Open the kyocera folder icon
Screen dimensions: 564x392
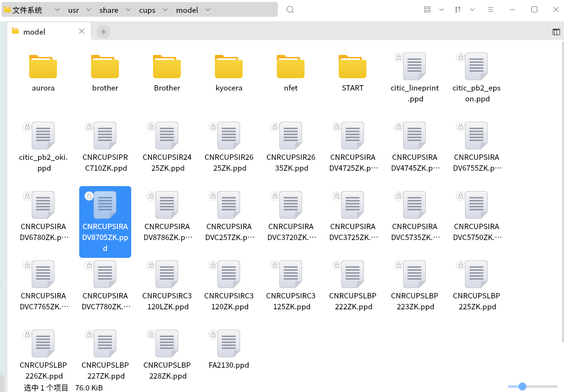point(229,67)
